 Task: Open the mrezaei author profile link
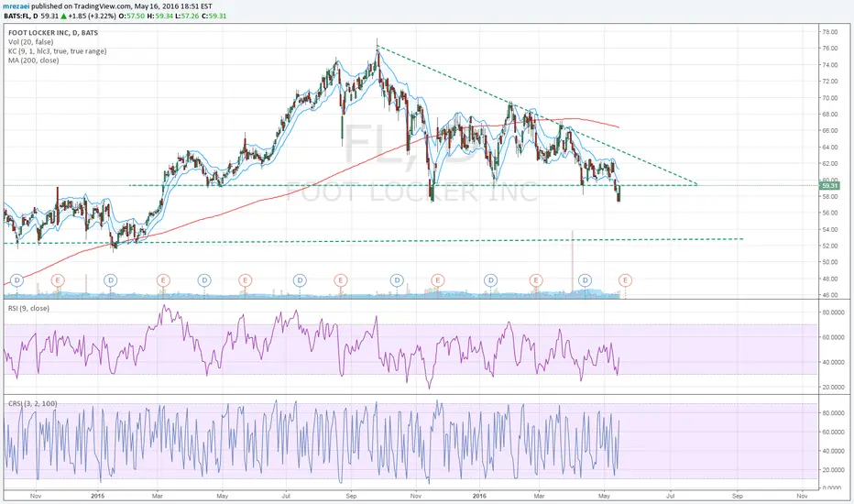point(15,6)
